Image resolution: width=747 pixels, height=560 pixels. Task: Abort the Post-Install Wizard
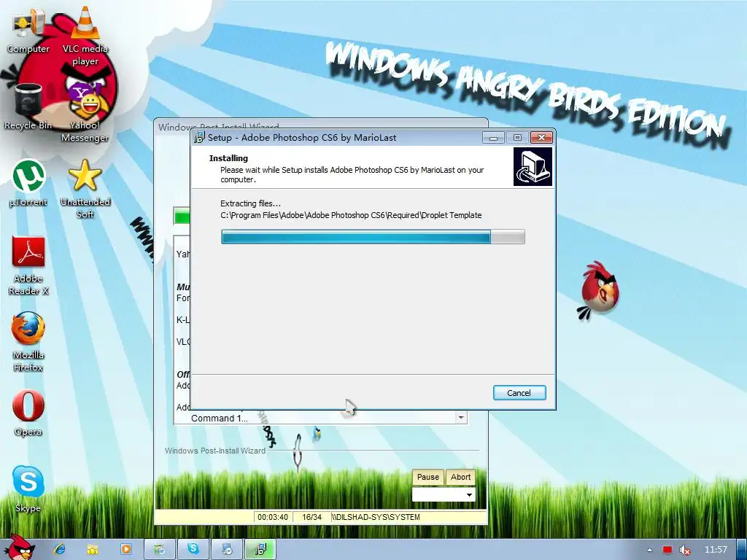[461, 477]
